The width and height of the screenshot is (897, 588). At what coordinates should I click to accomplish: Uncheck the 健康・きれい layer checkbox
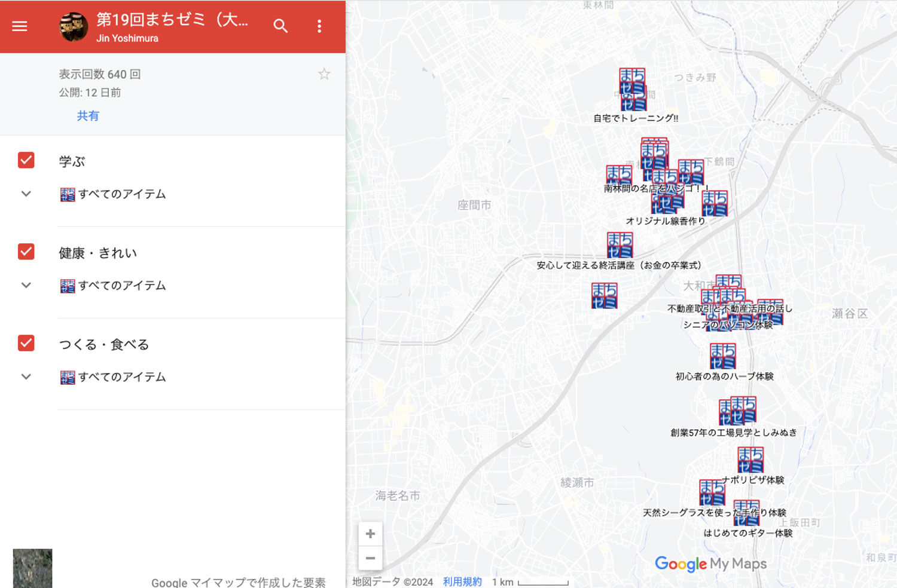point(26,252)
